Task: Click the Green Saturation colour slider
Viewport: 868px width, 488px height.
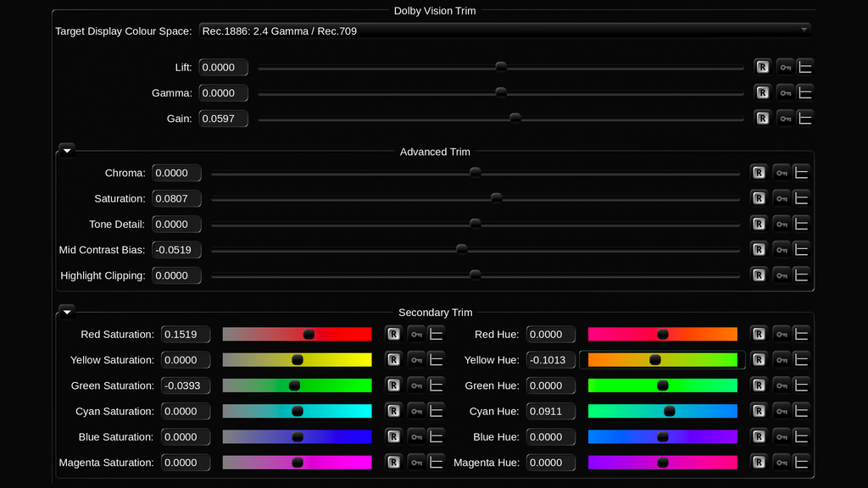Action: pyautogui.click(x=298, y=385)
